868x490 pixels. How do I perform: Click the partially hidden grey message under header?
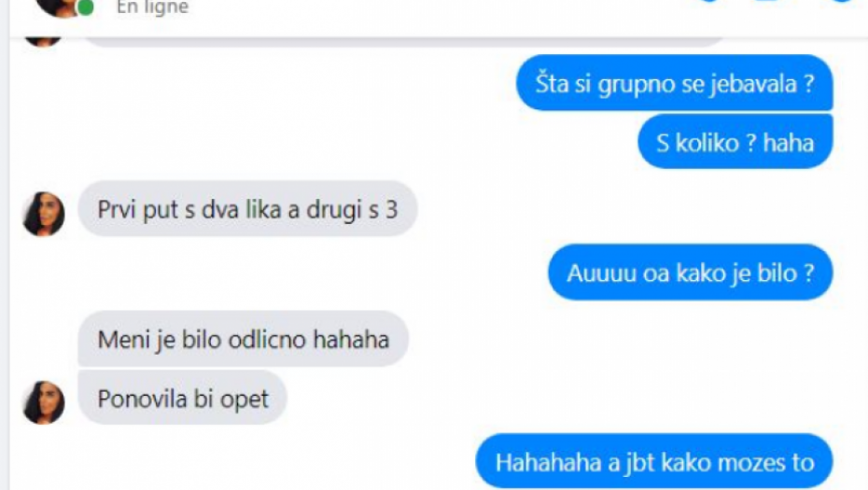(x=404, y=43)
